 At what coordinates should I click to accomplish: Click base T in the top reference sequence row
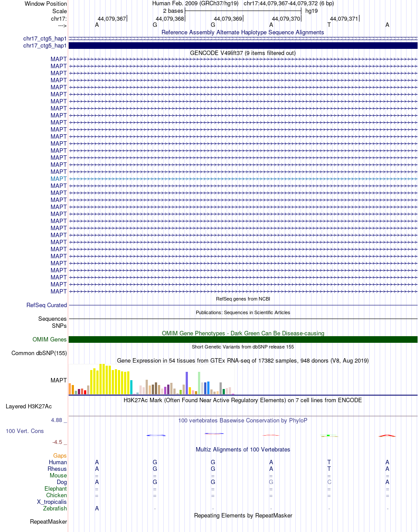(329, 25)
